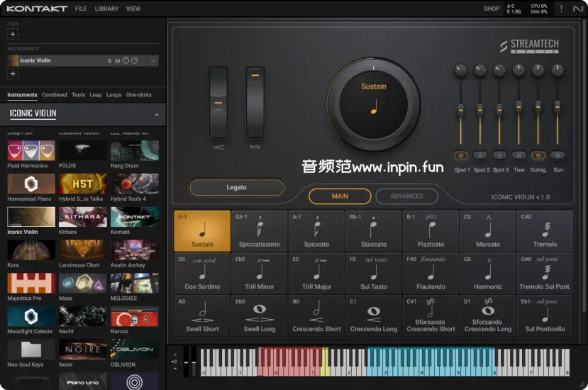Select the Pizzicato articulation

click(x=431, y=231)
